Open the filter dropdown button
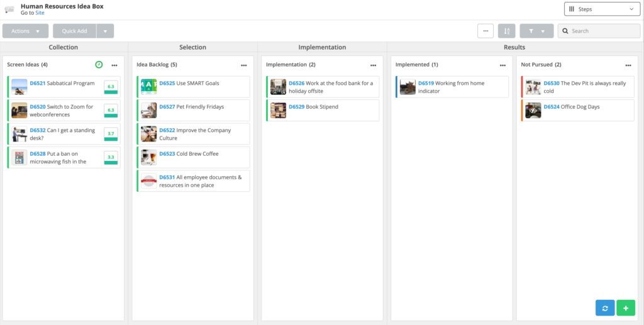The width and height of the screenshot is (644, 325). (x=536, y=31)
